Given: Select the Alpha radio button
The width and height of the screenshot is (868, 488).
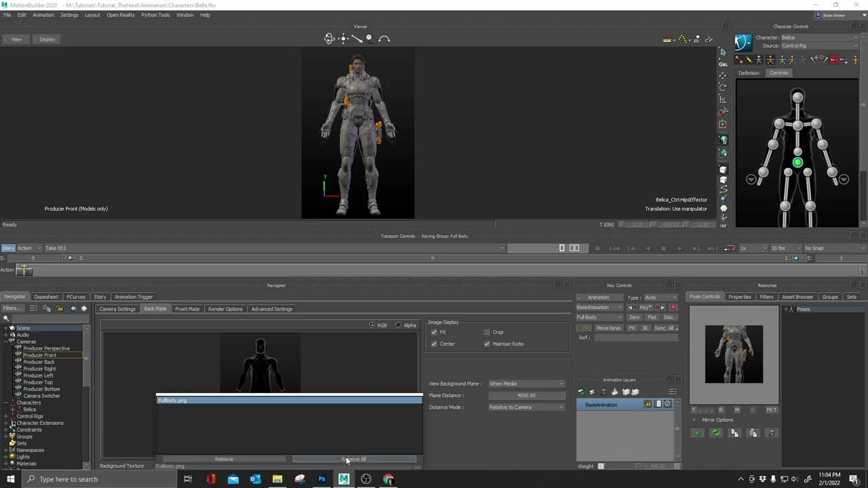Looking at the screenshot, I should (x=398, y=325).
